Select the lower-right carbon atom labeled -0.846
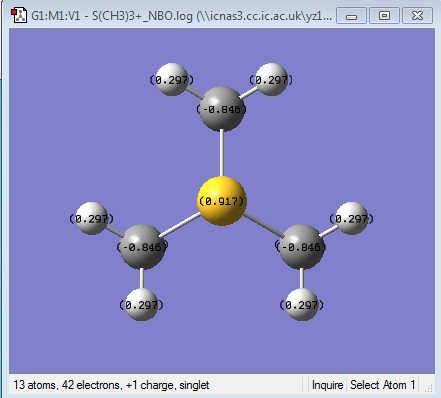The height and width of the screenshot is (398, 441). (302, 247)
